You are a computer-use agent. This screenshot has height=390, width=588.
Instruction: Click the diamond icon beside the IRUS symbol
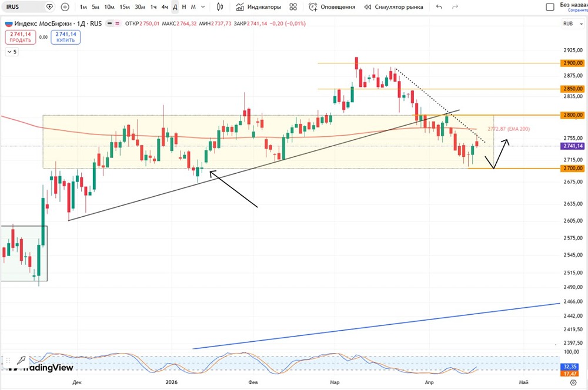pos(49,6)
